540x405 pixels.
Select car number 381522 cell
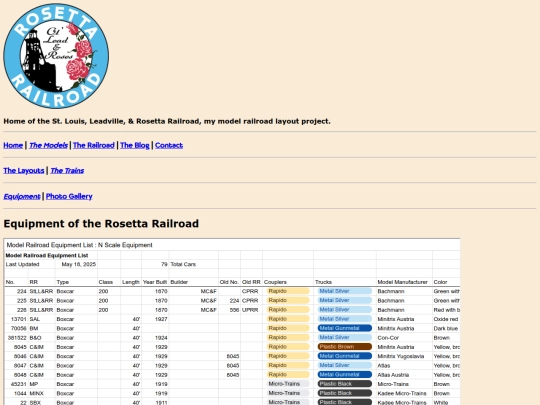(x=16, y=338)
